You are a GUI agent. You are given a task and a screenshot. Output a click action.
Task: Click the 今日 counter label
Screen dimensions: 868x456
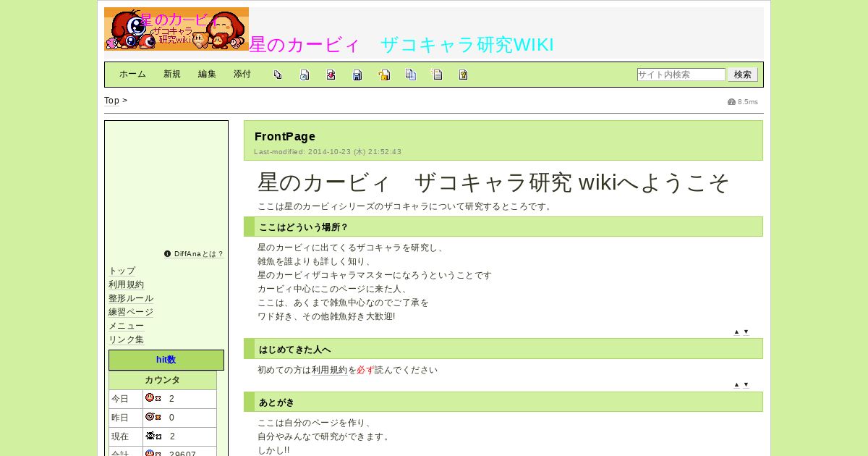119,399
